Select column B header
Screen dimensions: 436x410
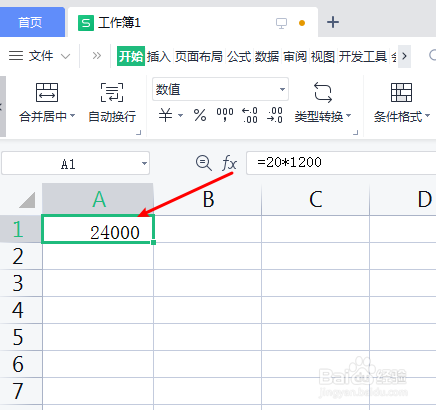point(208,199)
